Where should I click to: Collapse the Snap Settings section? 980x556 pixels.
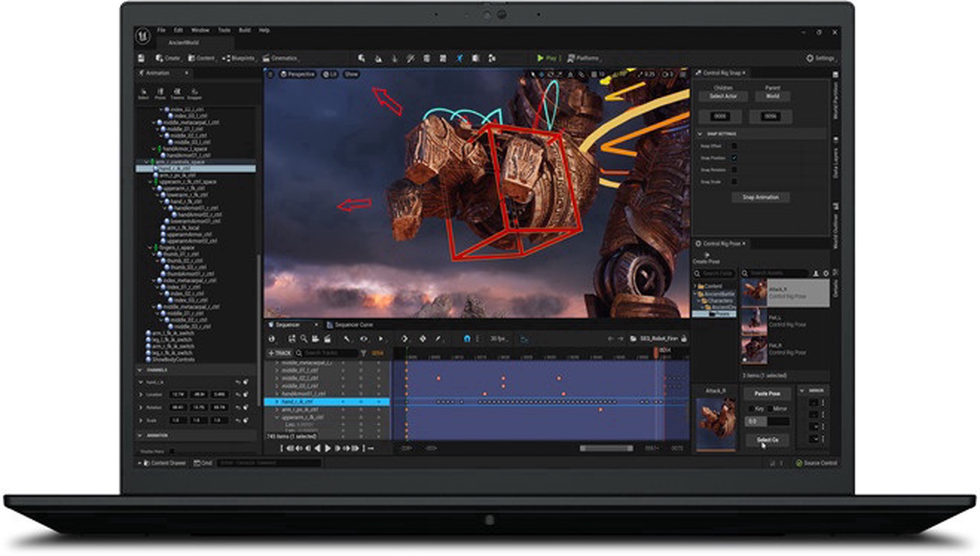tap(700, 134)
